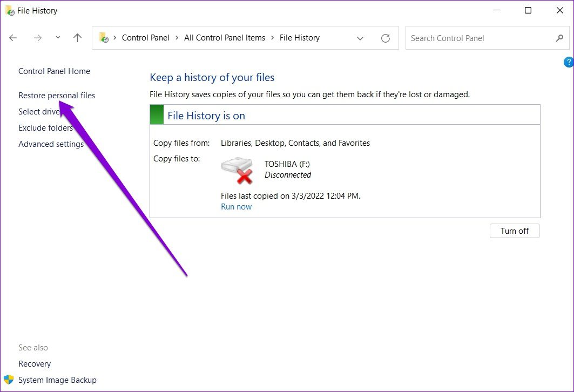Click the blue Help question mark icon
Screen dimensions: 574x392
tap(569, 63)
